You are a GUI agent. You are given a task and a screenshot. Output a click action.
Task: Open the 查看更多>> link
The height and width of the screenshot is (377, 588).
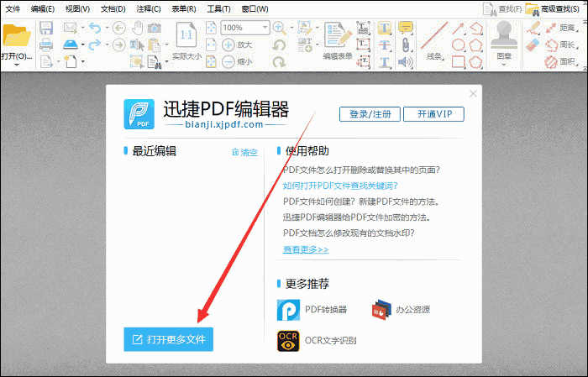[306, 249]
